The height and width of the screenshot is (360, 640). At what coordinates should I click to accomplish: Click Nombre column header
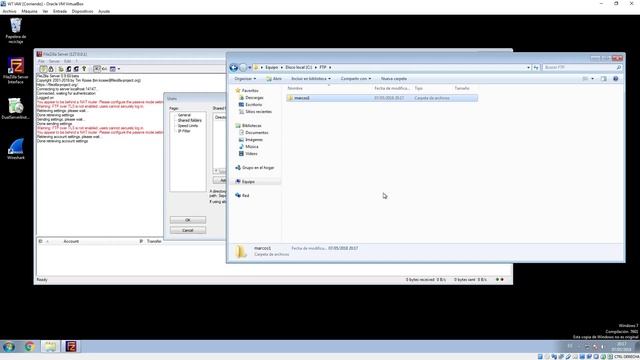click(295, 88)
